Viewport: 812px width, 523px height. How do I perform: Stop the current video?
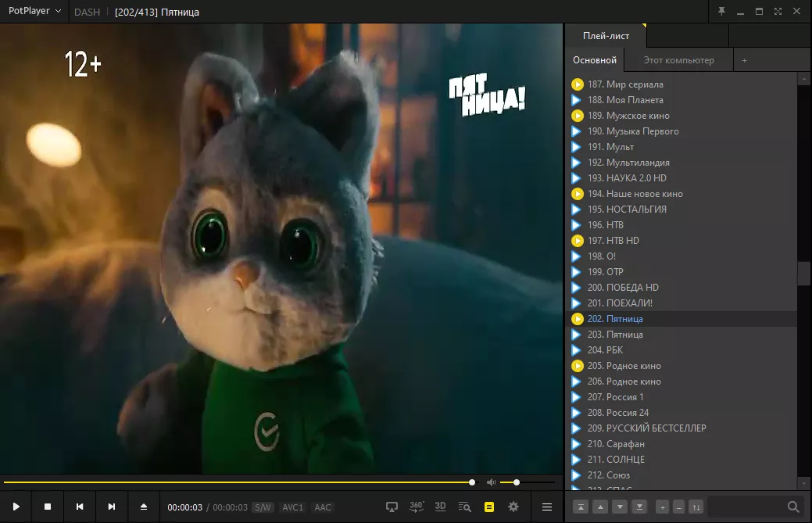[x=48, y=507]
